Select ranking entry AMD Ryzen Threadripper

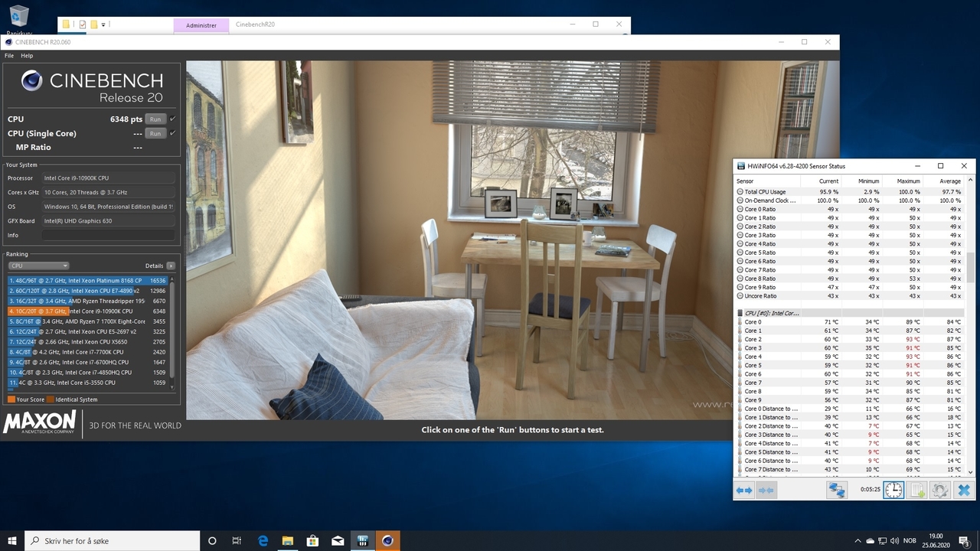[87, 301]
